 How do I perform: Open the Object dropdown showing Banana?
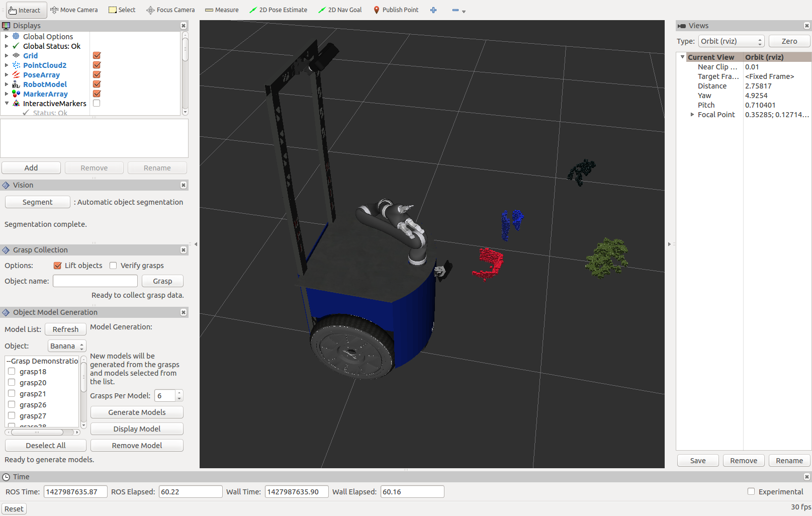coord(67,346)
